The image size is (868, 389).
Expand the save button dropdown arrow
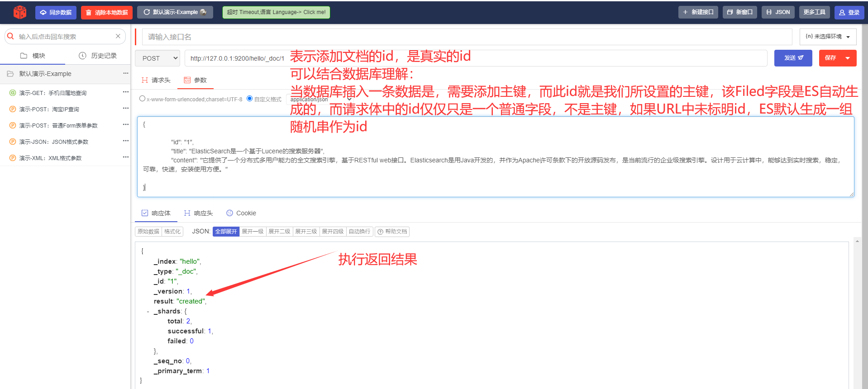[x=848, y=58]
